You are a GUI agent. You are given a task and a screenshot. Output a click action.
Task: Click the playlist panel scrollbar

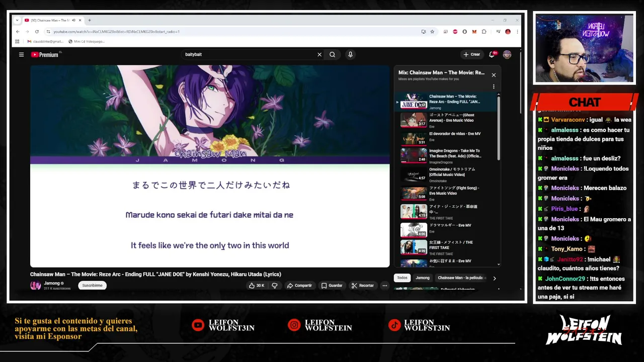click(x=499, y=128)
